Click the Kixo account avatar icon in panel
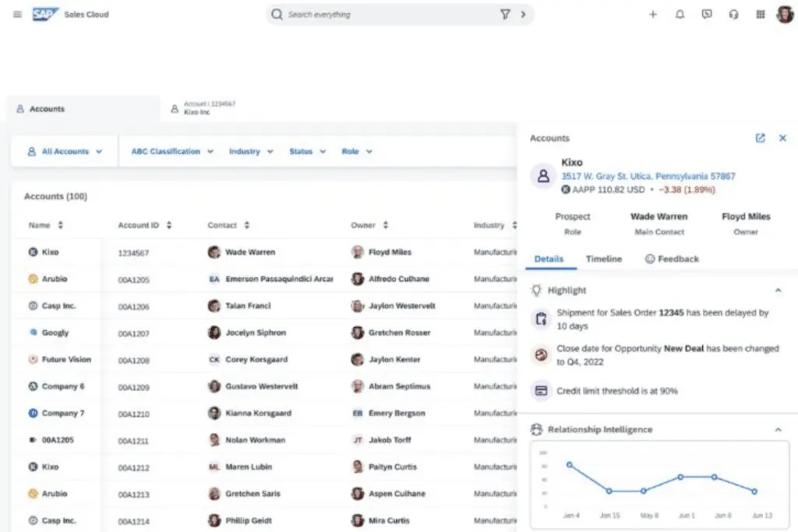798x532 pixels. (543, 176)
